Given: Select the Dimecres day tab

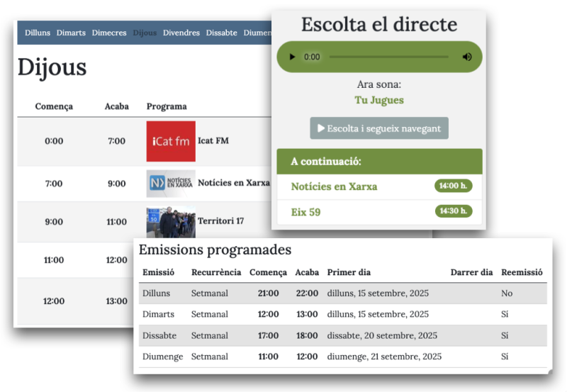Looking at the screenshot, I should click(109, 33).
